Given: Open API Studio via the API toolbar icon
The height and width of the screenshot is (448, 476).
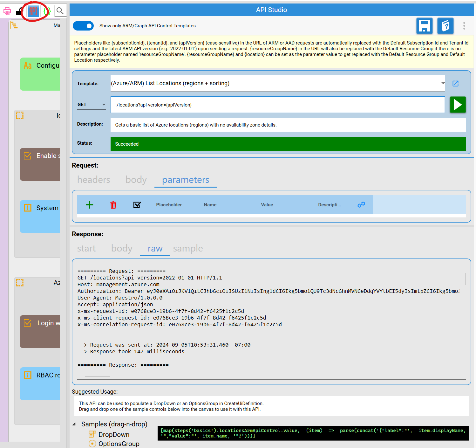Looking at the screenshot, I should [33, 11].
